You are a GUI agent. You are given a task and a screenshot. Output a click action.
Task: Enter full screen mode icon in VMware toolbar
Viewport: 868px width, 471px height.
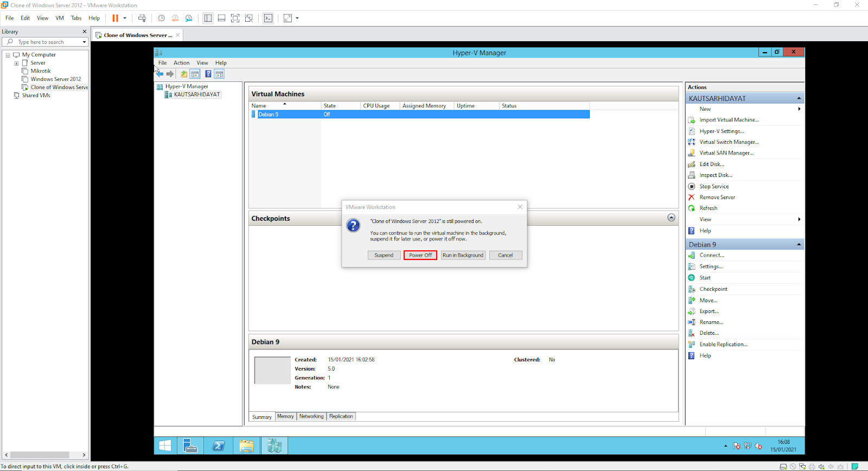235,18
